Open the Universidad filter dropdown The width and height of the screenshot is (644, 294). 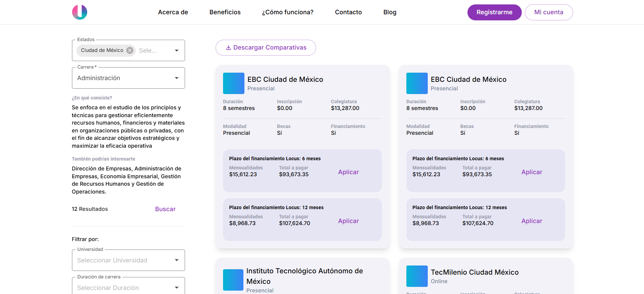[128, 260]
